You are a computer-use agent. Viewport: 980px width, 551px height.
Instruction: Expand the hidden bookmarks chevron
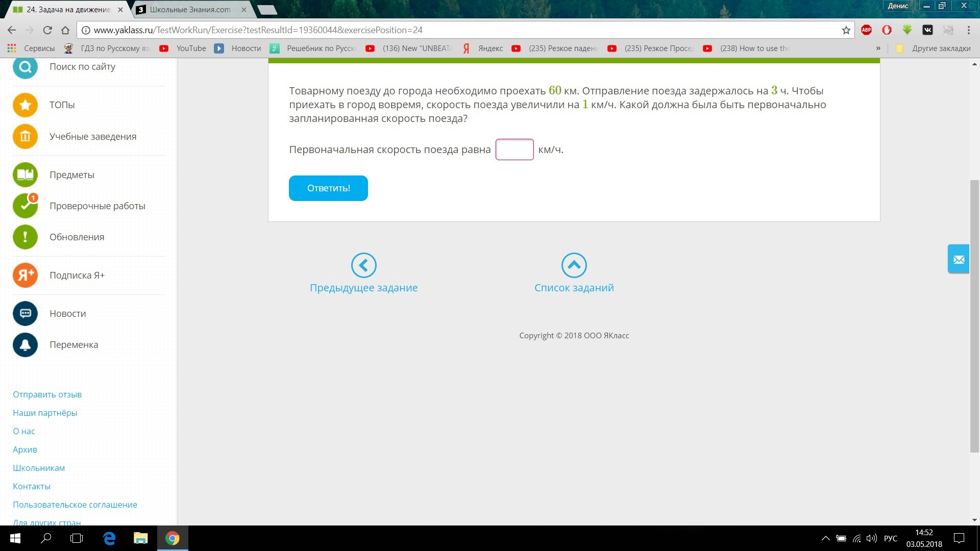tap(878, 48)
